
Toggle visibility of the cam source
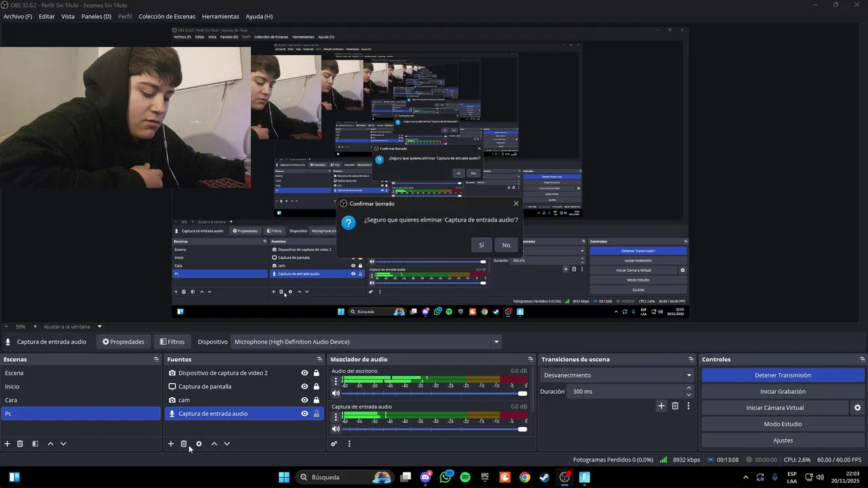(x=304, y=400)
